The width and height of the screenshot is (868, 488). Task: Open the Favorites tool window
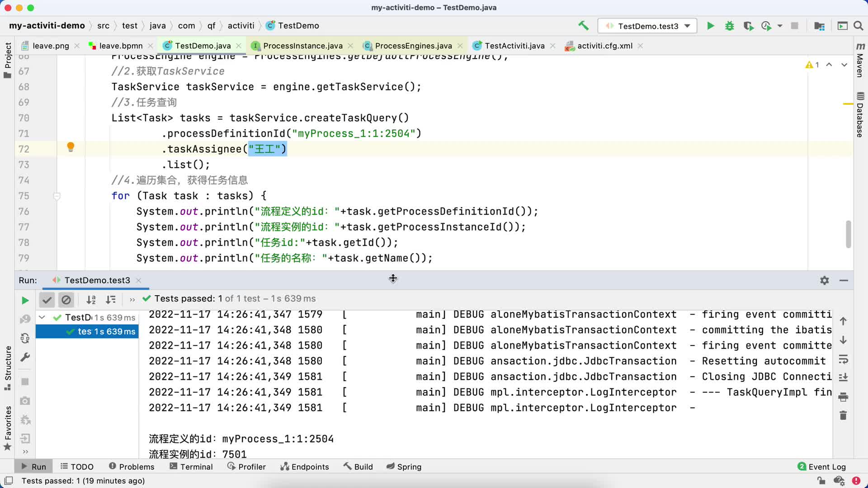coord(8,428)
